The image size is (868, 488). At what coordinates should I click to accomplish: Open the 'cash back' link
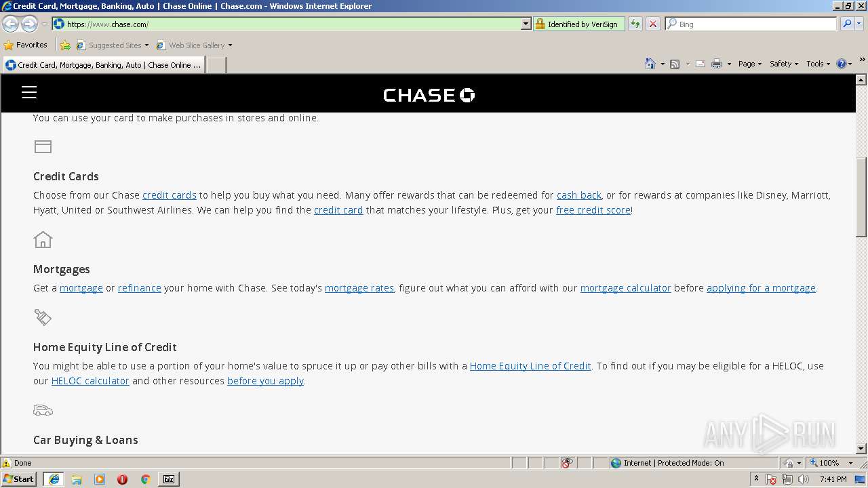pos(579,195)
